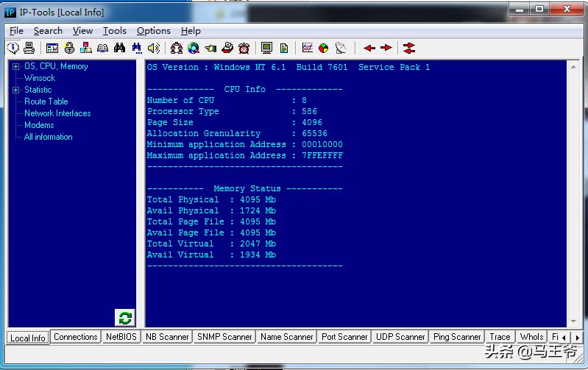This screenshot has width=588, height=370.
Task: Click the colored pie chart toolbar icon
Action: tap(324, 48)
